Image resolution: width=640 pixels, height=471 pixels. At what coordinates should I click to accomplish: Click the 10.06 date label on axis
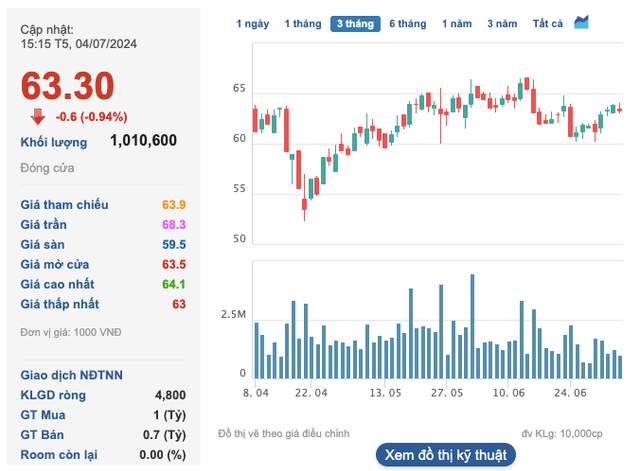[509, 393]
